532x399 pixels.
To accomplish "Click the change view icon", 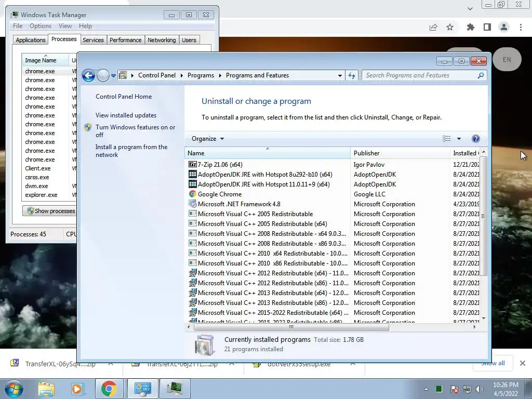I will click(x=446, y=138).
